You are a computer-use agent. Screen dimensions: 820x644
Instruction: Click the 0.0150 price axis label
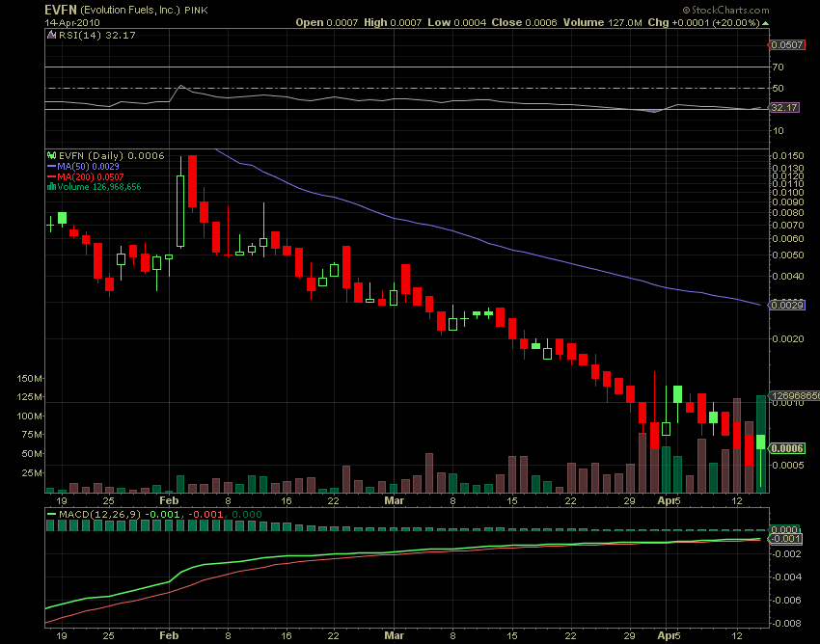pos(788,156)
